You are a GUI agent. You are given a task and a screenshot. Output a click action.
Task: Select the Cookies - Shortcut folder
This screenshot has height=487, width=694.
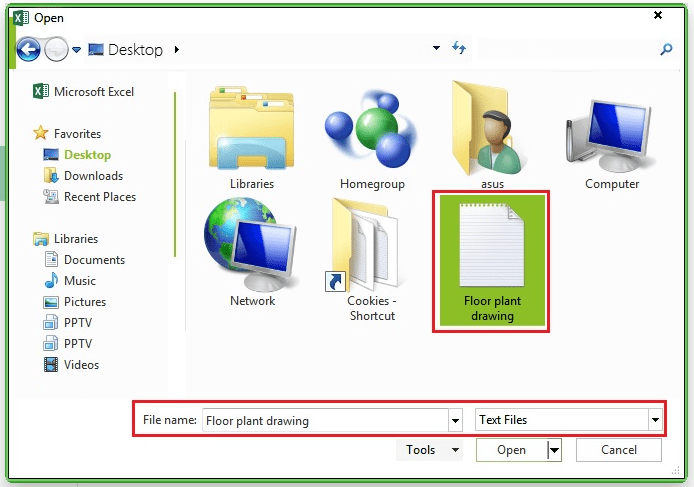(x=369, y=245)
